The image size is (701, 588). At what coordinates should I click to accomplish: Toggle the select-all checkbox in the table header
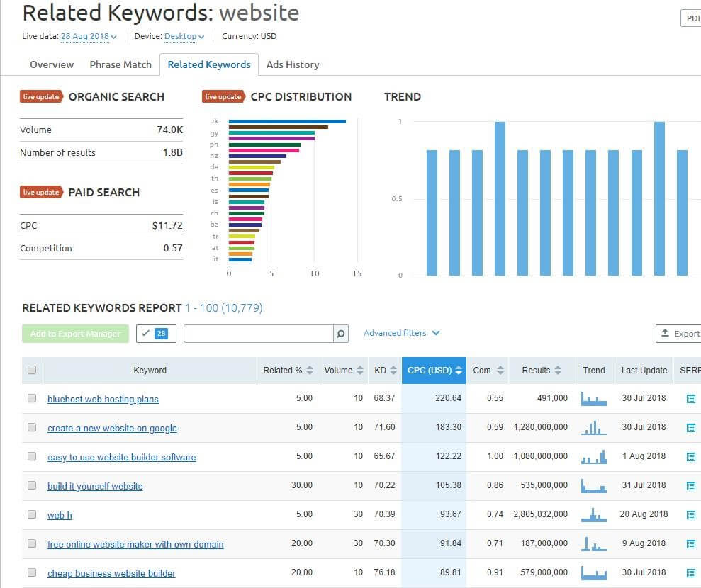click(x=32, y=370)
